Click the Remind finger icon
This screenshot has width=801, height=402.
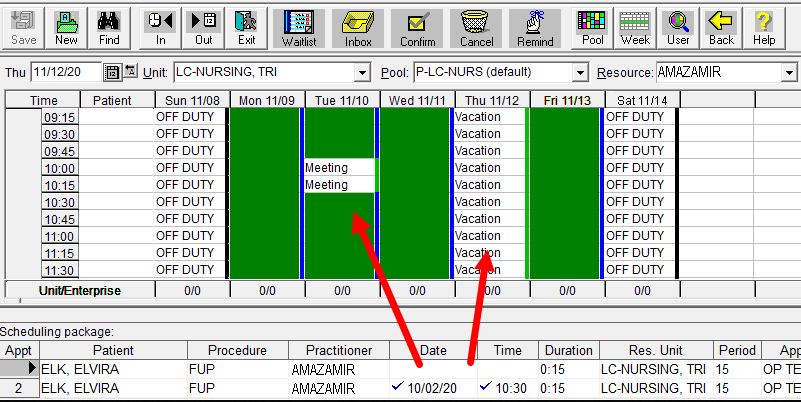535,29
